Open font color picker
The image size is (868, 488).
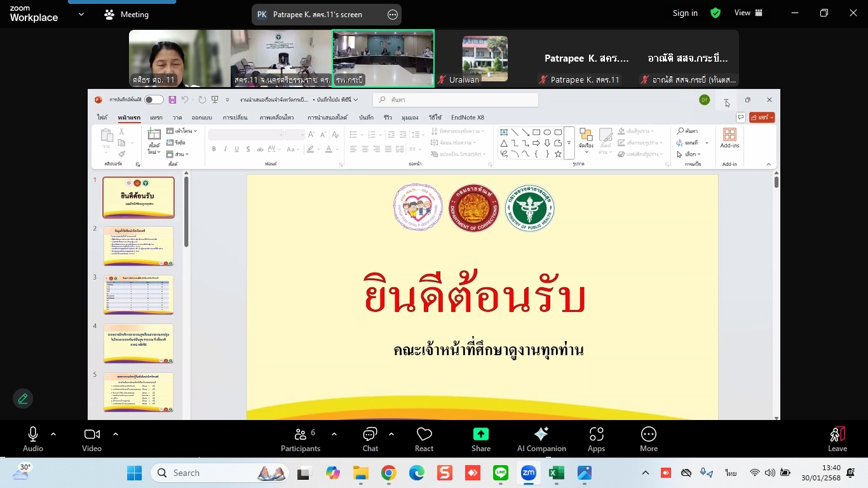tap(332, 149)
